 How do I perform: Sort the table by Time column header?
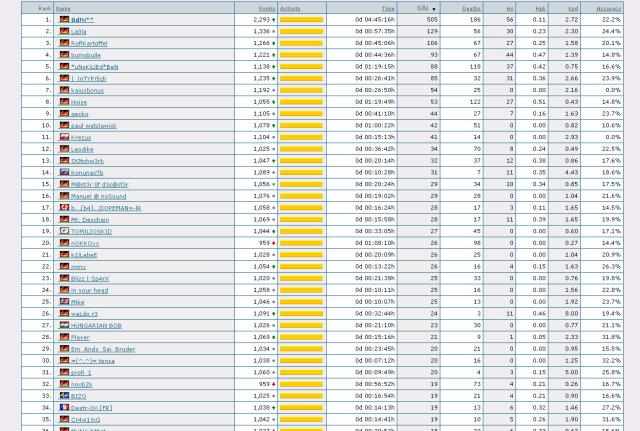click(x=387, y=8)
